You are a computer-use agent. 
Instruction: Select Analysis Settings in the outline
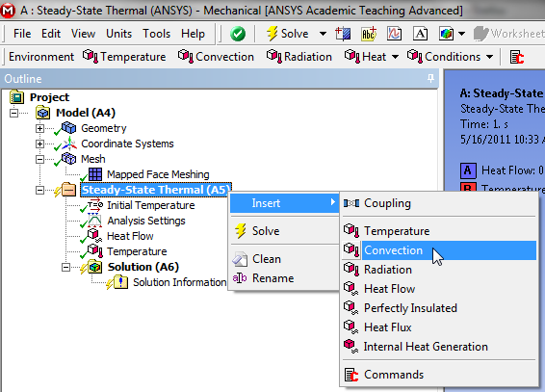(146, 221)
